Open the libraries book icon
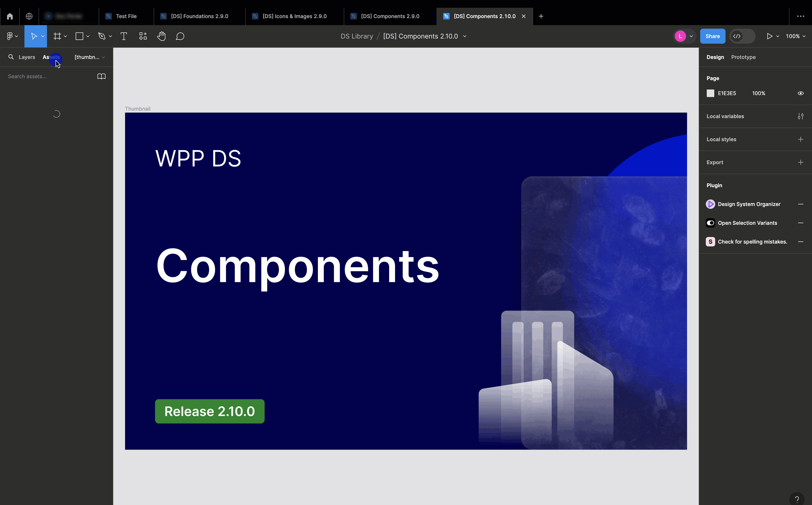 101,77
